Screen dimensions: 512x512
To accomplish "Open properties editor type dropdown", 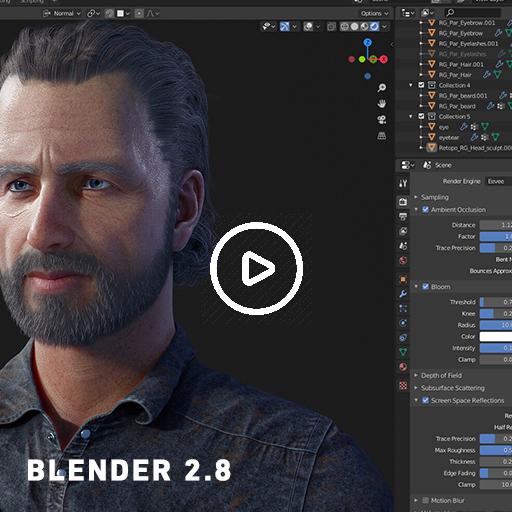I will click(408, 165).
